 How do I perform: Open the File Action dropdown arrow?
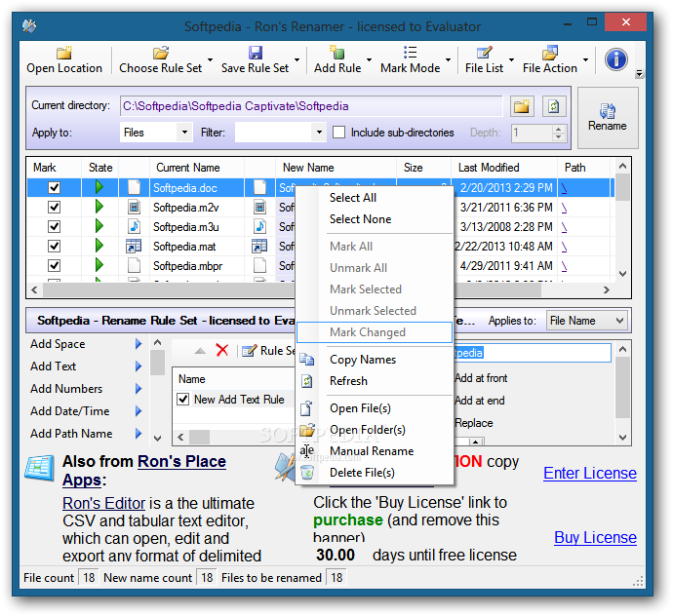tap(585, 59)
